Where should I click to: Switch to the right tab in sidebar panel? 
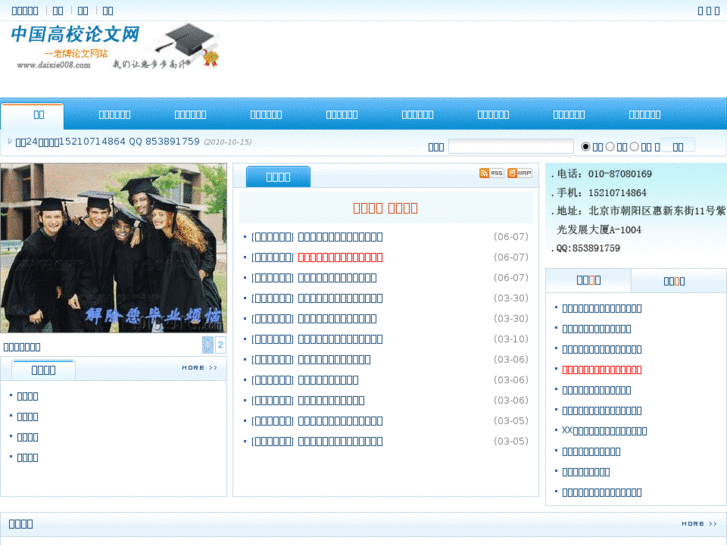tap(674, 281)
